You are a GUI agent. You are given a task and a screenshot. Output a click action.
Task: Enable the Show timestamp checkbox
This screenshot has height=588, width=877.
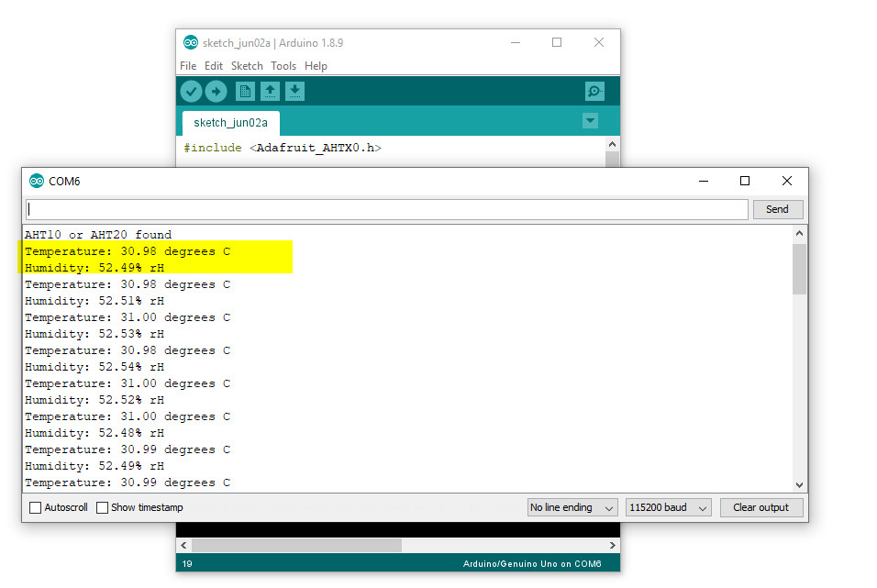103,507
